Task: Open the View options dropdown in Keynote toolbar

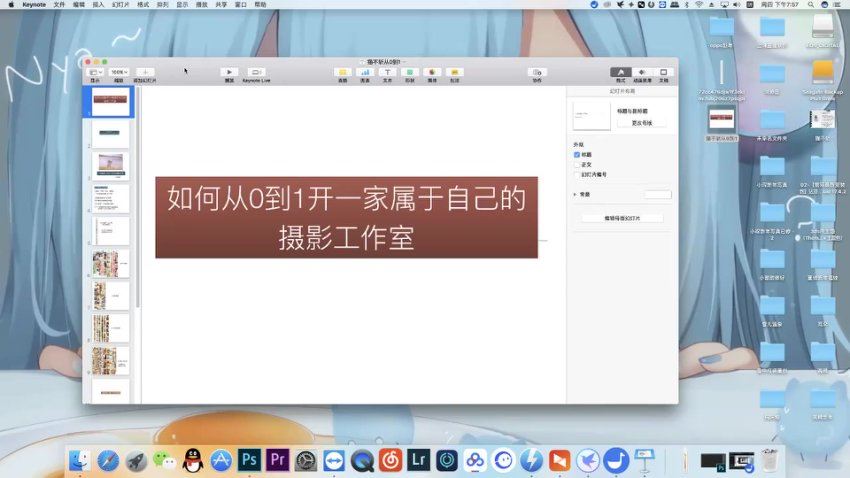Action: [x=95, y=72]
